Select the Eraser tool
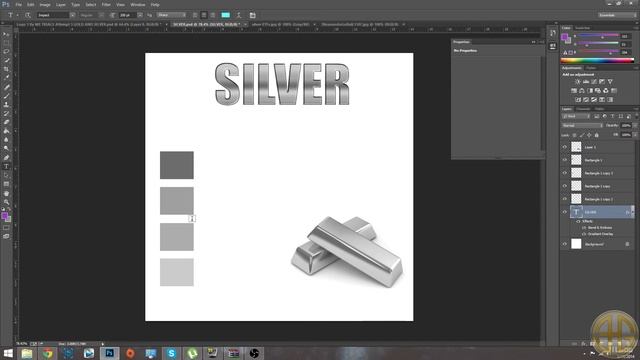This screenshot has height=360, width=640. coord(6,122)
